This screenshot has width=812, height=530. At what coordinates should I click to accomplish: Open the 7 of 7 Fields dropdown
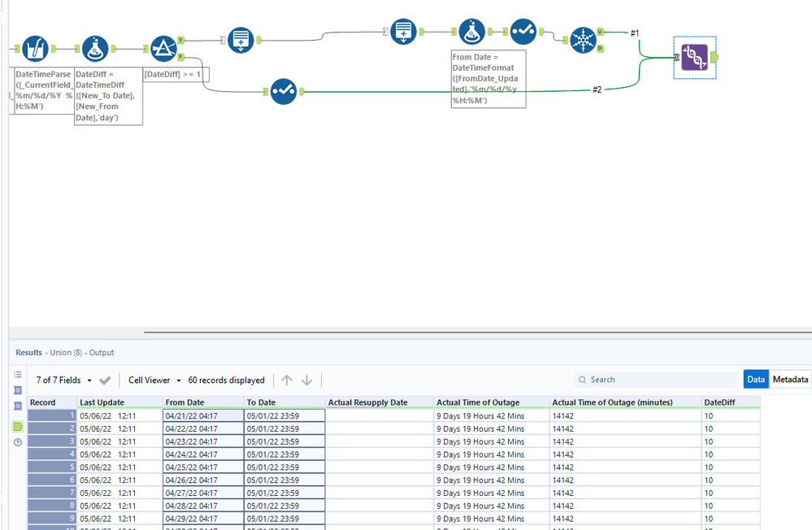tap(63, 380)
